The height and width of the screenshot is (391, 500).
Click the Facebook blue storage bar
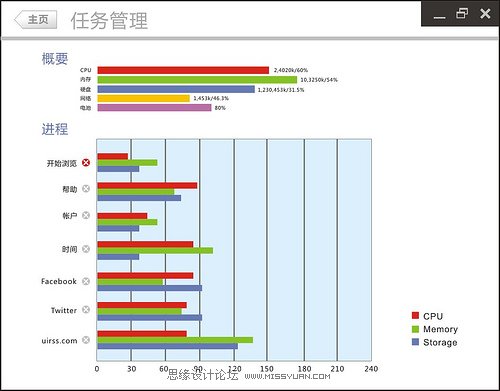pyautogui.click(x=149, y=288)
